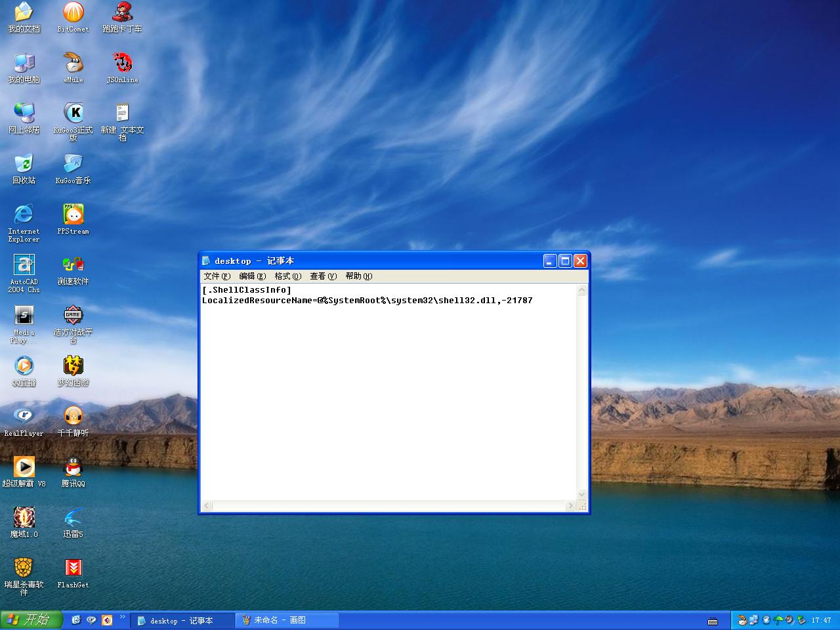Click the [.ShellClassInfo] line in Notepad

point(247,290)
